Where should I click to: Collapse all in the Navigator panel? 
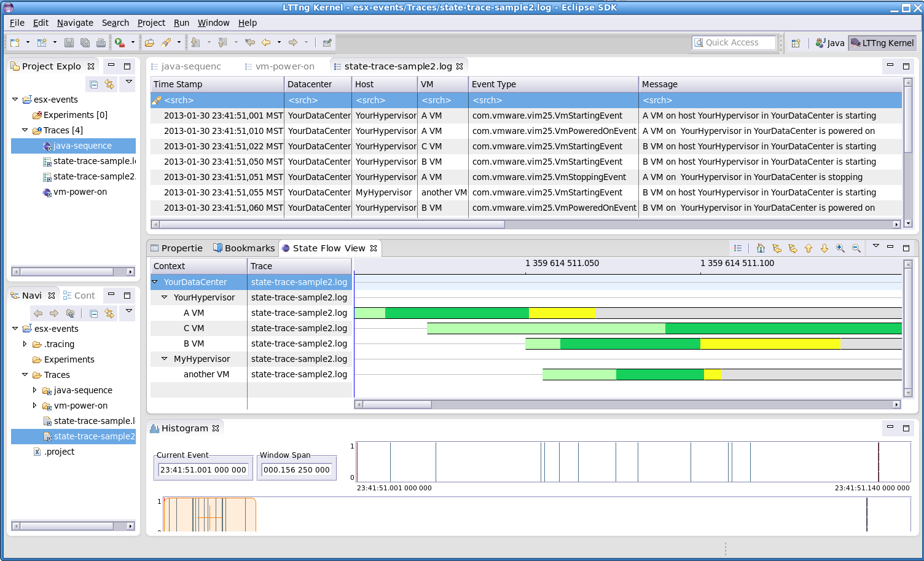(93, 313)
